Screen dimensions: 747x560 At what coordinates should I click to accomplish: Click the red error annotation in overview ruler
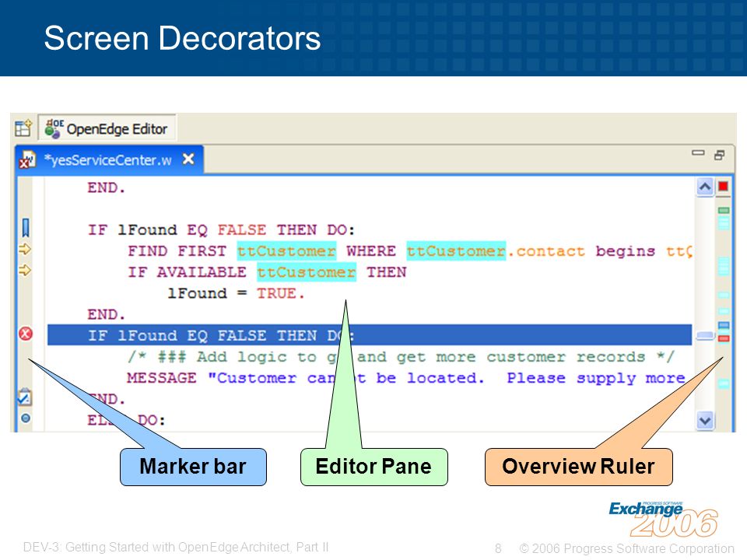[x=724, y=338]
